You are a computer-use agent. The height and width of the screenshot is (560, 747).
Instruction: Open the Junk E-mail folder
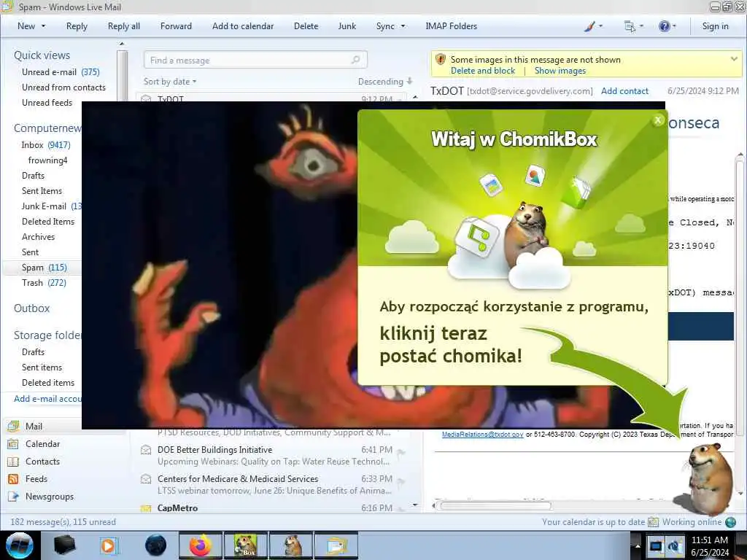(52, 206)
